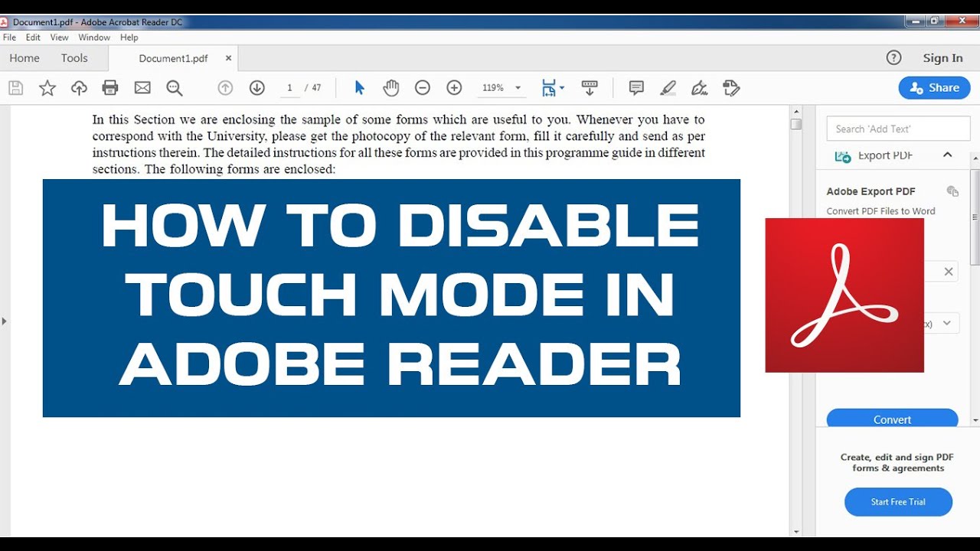The image size is (980, 551).
Task: Open the Sign document pen tool
Action: coord(699,88)
